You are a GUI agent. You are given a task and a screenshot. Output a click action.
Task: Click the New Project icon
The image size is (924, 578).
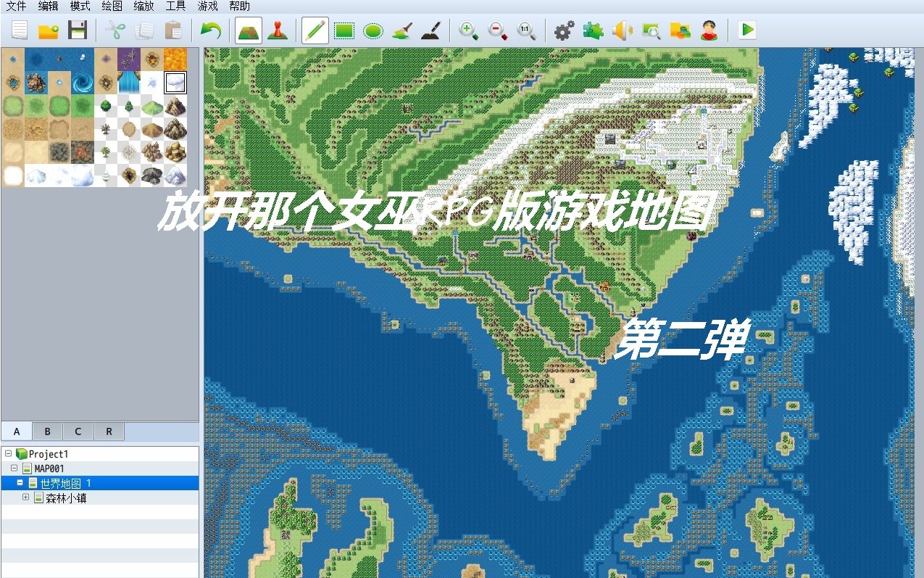(x=20, y=30)
